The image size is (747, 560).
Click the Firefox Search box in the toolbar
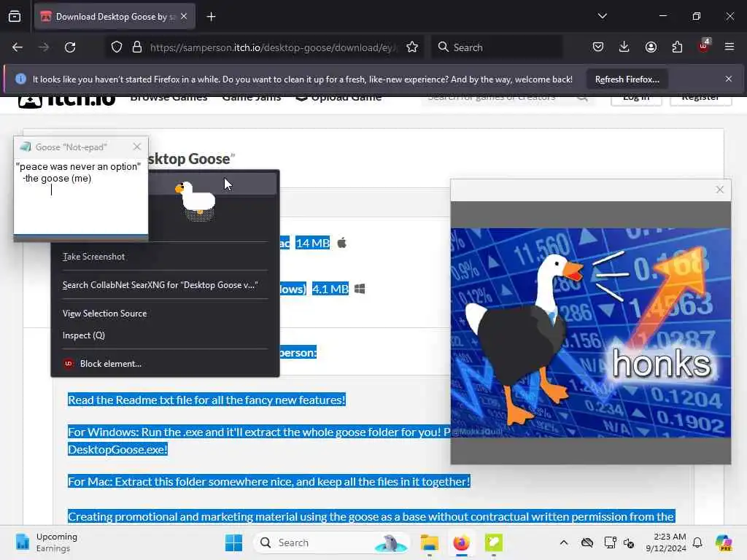pos(497,47)
